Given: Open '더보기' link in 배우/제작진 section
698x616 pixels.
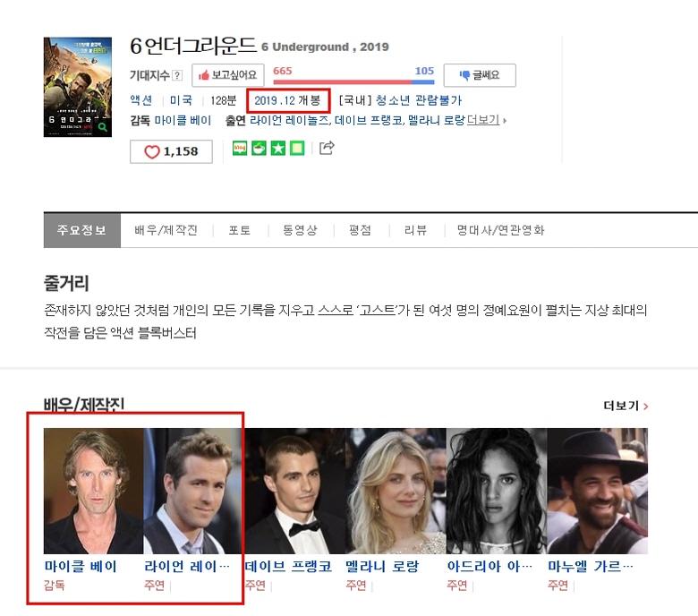Looking at the screenshot, I should point(626,406).
